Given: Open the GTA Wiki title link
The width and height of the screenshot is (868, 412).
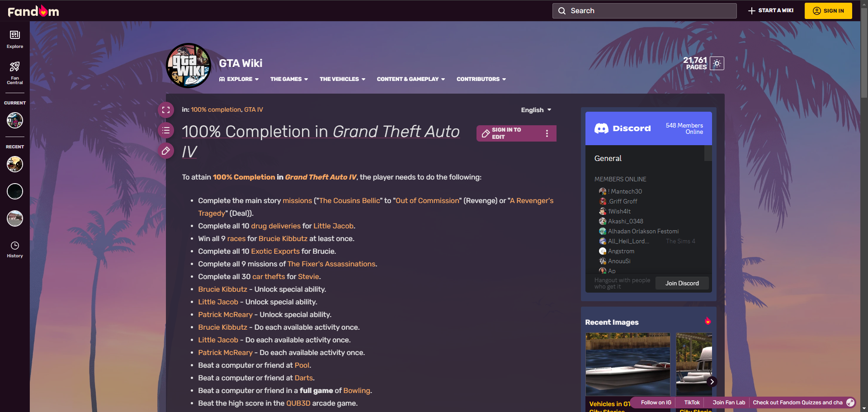Looking at the screenshot, I should point(241,63).
